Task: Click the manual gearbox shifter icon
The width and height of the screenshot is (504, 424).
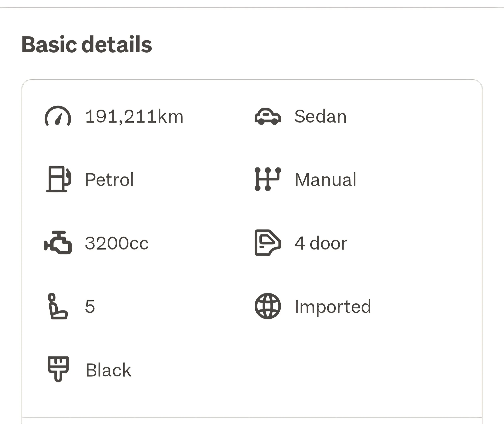Action: (268, 179)
